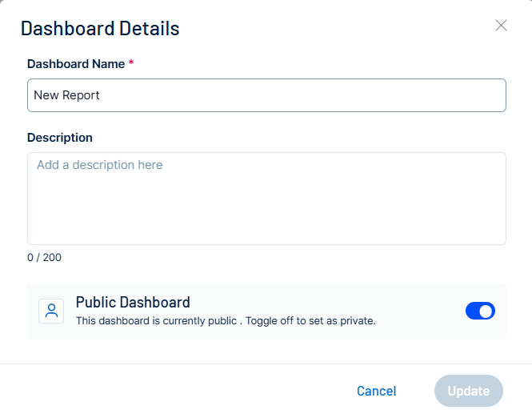532x414 pixels.
Task: Place cursor on "New Report" text
Action: click(66, 95)
